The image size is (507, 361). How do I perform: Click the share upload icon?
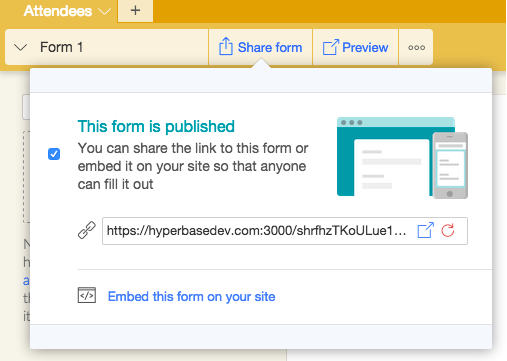(x=226, y=46)
